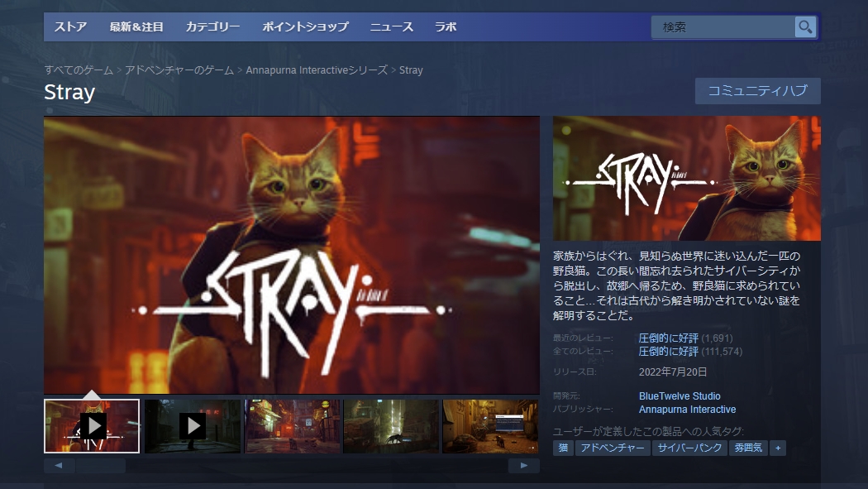Click the game description starting 家族からはぐれ
868x489 pixels.
tap(676, 285)
